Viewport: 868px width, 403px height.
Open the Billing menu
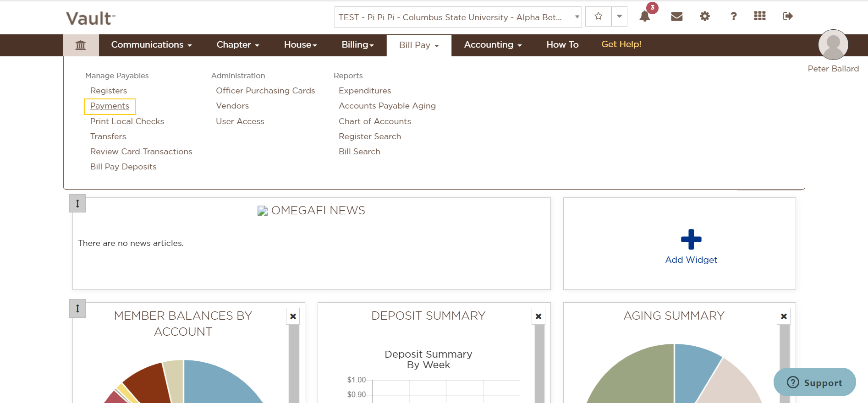point(357,45)
